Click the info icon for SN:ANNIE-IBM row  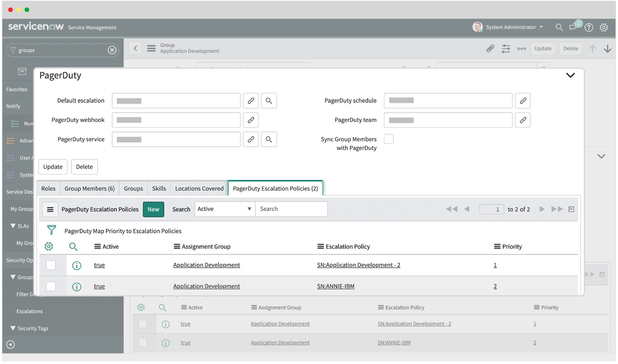point(77,286)
